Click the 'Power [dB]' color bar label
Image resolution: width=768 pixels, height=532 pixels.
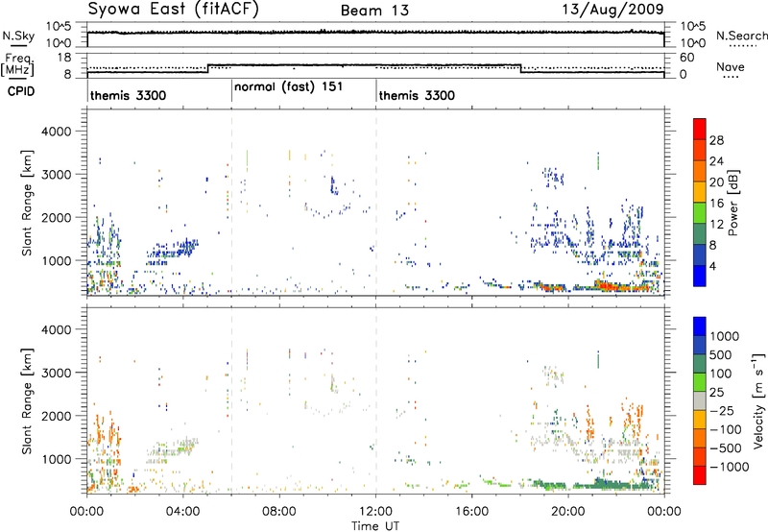point(733,203)
